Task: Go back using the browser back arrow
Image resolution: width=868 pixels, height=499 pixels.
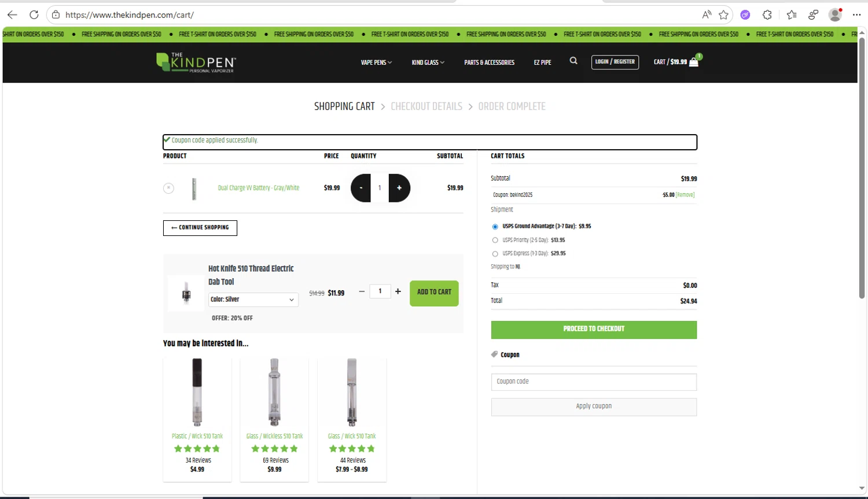Action: click(x=12, y=15)
